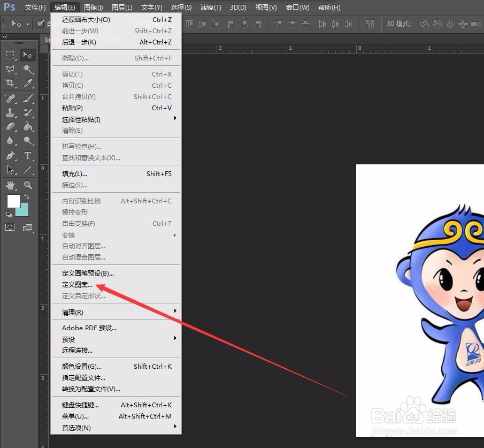Choose Adobe PDF 预设... menu entry
Image resolution: width=484 pixels, height=448 pixels.
116,328
